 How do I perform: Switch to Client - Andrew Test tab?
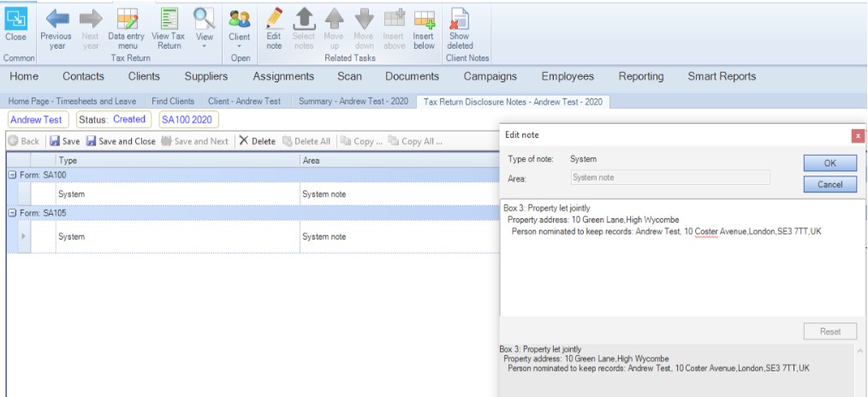(x=244, y=101)
